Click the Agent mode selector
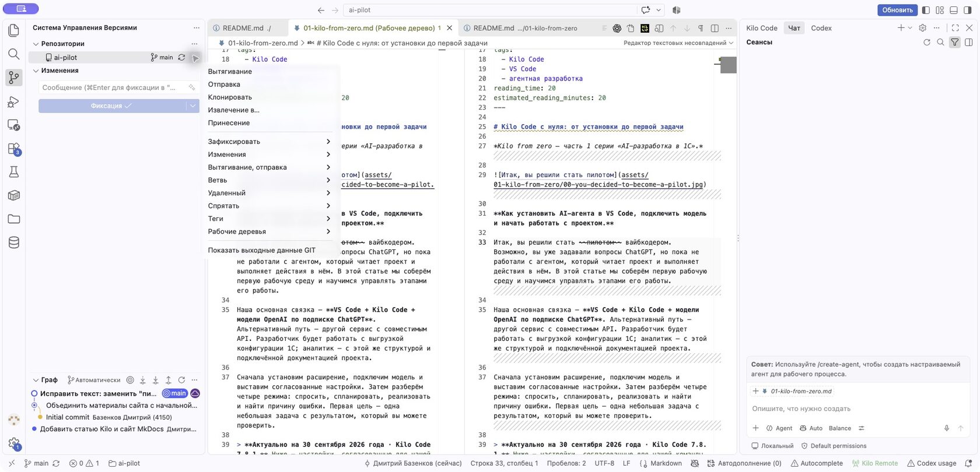This screenshot has height=472, width=980. pos(779,428)
